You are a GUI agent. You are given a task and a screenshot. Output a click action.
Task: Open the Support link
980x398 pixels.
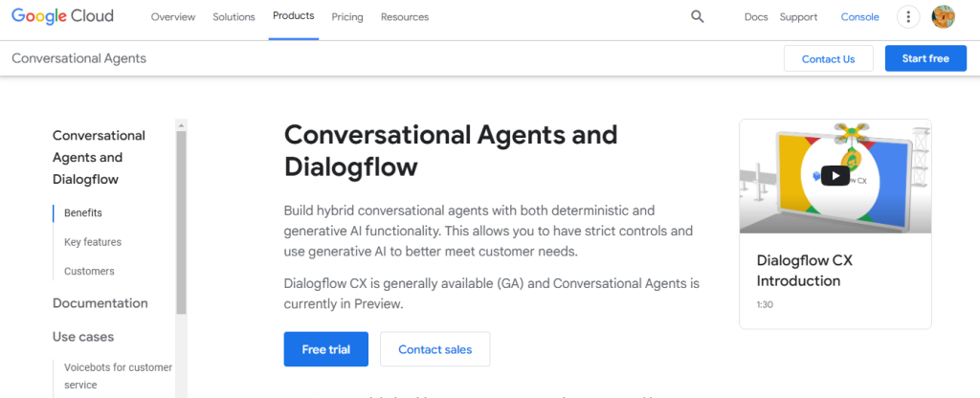click(x=799, y=17)
